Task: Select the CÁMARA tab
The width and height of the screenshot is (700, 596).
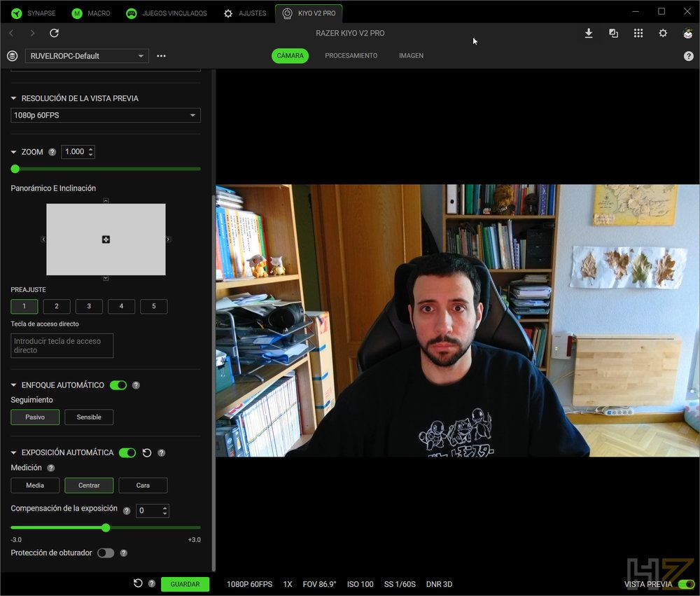Action: [x=290, y=56]
